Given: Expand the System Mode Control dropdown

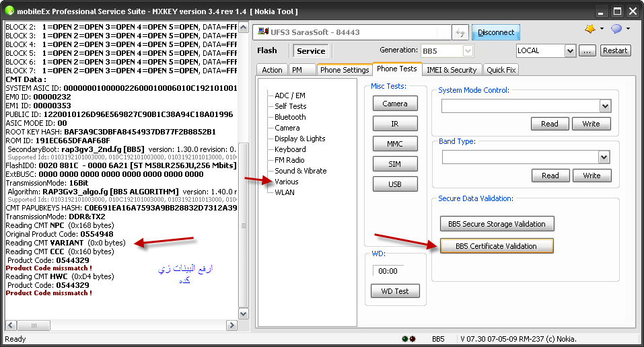Looking at the screenshot, I should coord(605,106).
